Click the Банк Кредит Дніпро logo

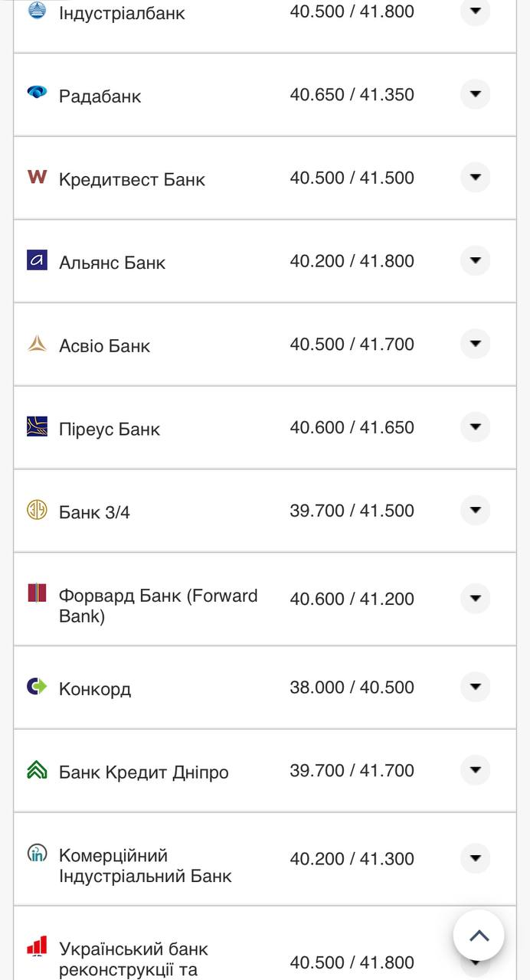pos(37,769)
